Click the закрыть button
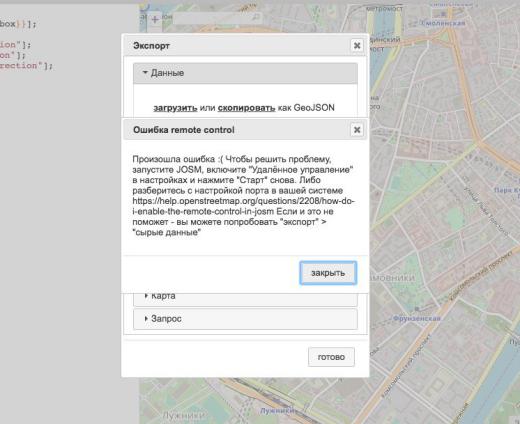Screen dimensions: 520x424 (x=328, y=273)
